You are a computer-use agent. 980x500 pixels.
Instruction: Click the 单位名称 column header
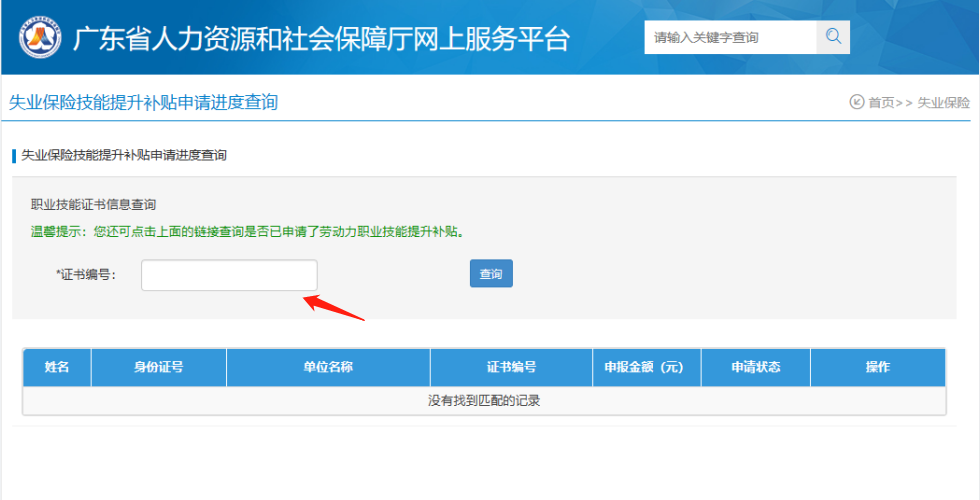pos(328,367)
